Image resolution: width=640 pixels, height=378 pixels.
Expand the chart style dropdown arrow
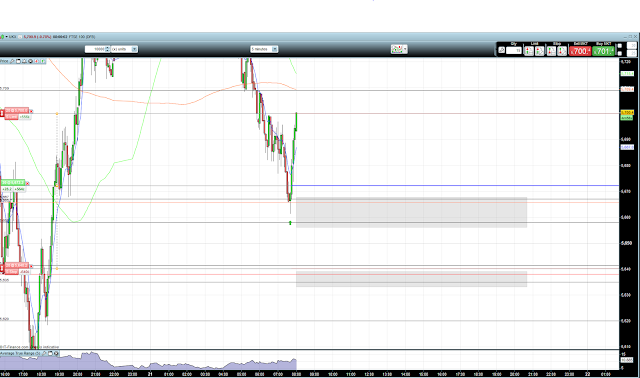coord(405,49)
